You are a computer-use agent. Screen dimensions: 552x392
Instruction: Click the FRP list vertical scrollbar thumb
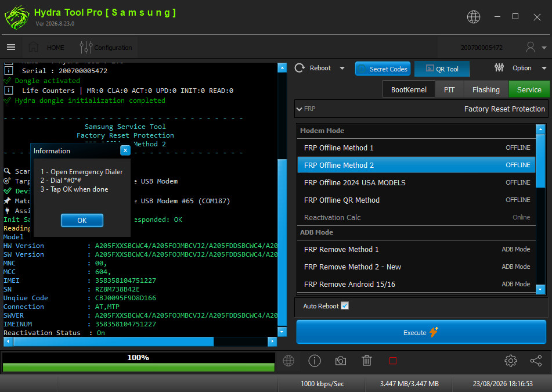(x=540, y=160)
